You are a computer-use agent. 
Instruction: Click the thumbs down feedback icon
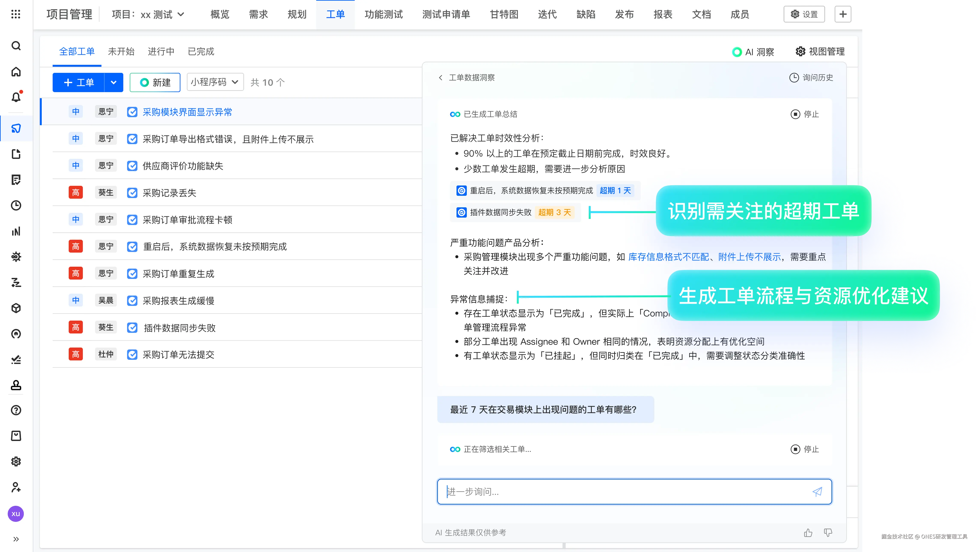828,533
